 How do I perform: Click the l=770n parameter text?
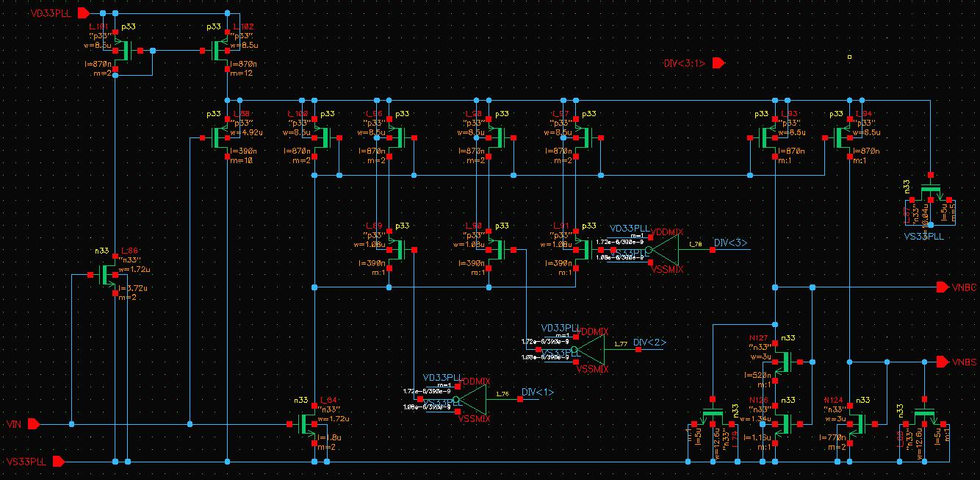coord(834,437)
